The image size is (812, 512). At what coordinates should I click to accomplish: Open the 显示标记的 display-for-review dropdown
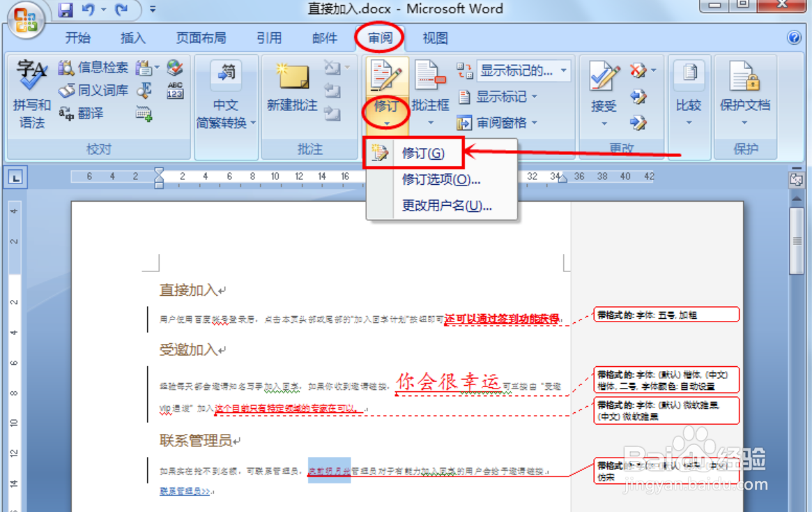click(x=523, y=70)
